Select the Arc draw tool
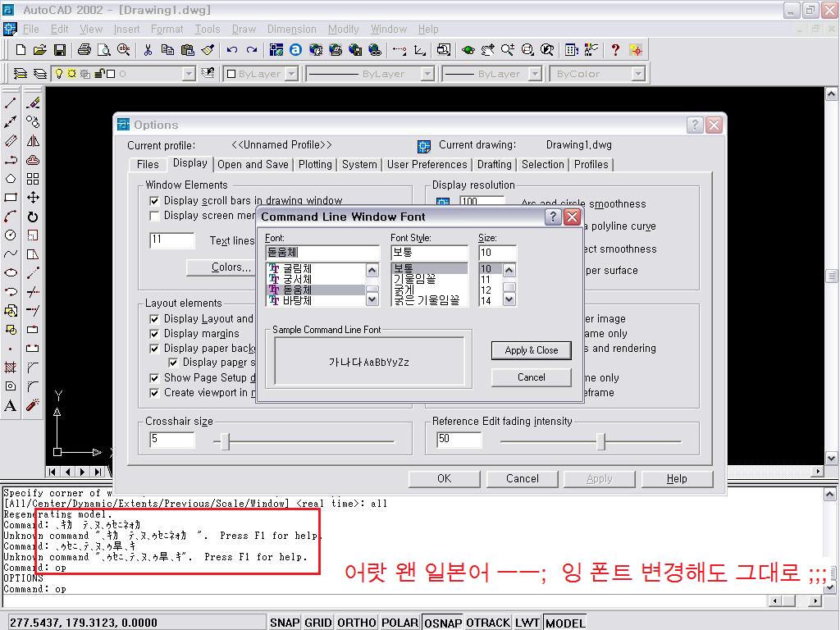 click(x=10, y=217)
